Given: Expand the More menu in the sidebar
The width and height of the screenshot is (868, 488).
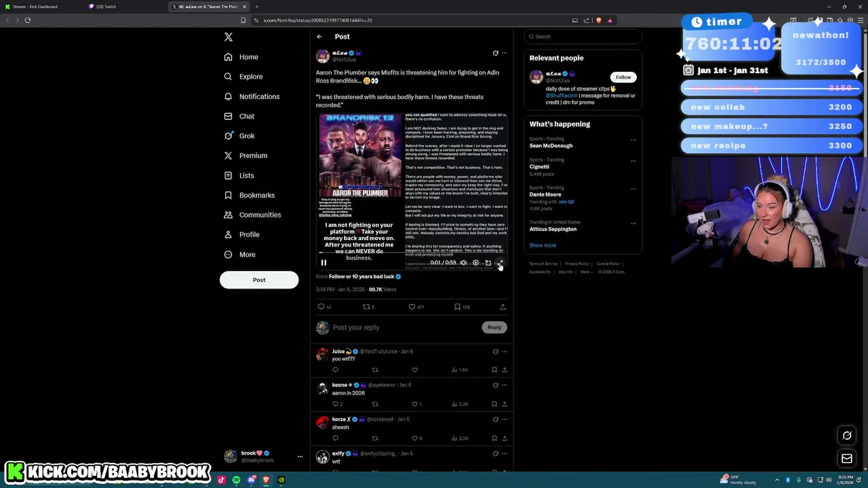Looking at the screenshot, I should (x=239, y=254).
